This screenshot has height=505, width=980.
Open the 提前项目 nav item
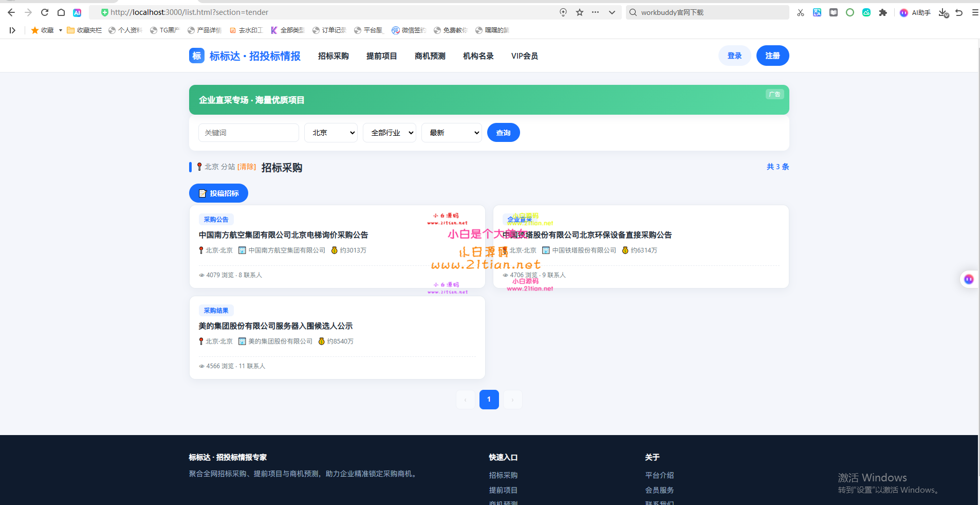point(381,56)
